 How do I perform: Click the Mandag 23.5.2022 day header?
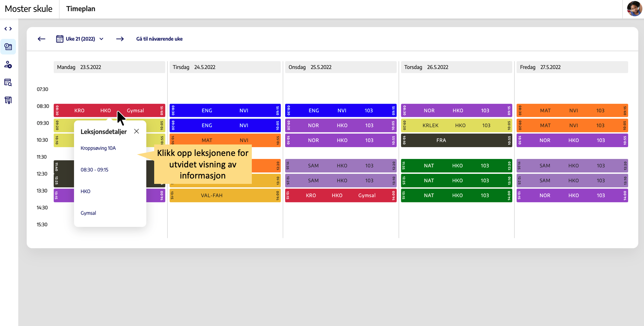coord(109,67)
